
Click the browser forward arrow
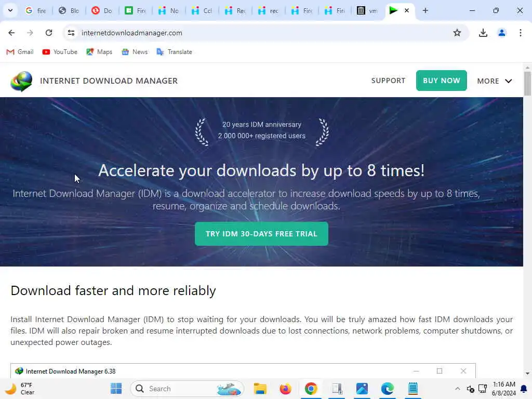click(30, 33)
